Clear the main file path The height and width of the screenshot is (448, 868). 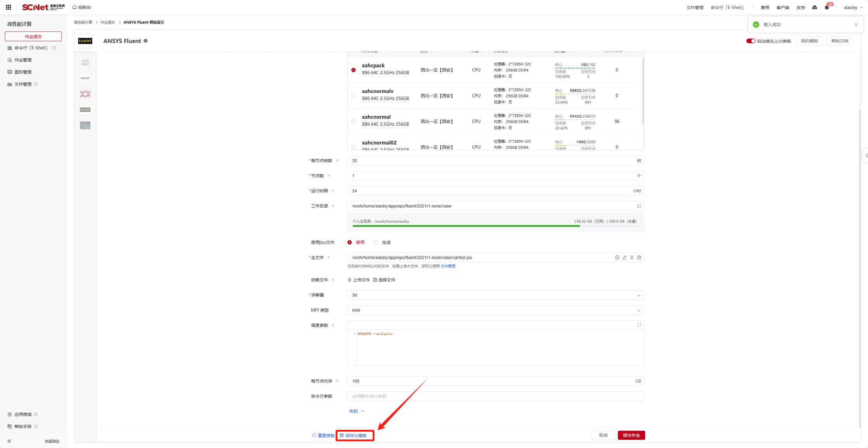tap(617, 258)
